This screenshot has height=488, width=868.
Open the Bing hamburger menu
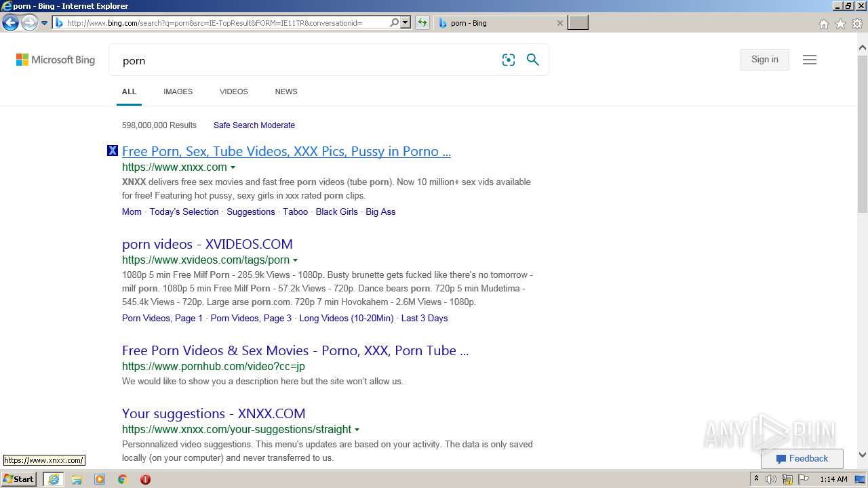[810, 60]
